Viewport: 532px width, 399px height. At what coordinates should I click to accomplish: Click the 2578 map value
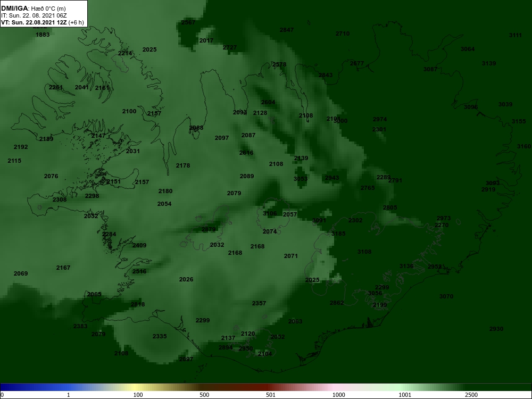pyautogui.click(x=279, y=64)
